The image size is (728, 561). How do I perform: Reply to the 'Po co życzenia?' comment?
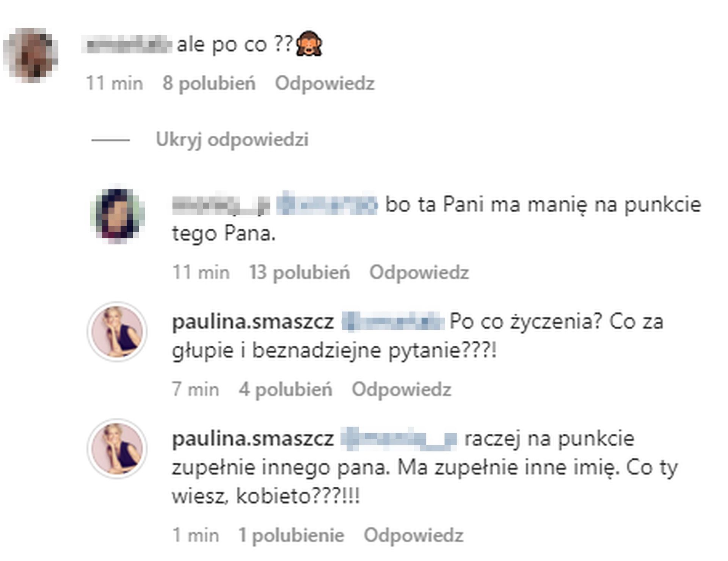[x=402, y=389]
